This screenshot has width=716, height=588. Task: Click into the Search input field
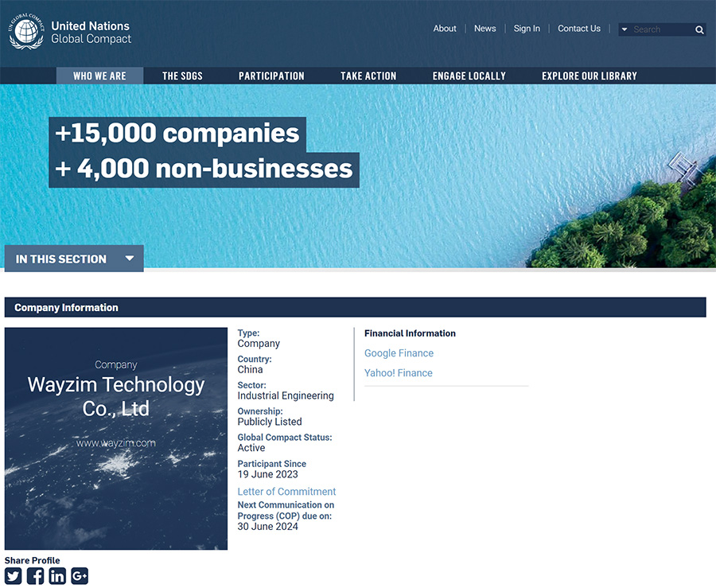point(662,29)
